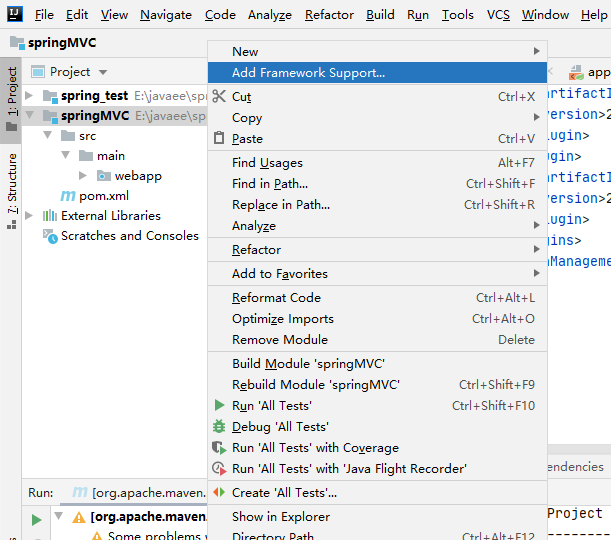Image resolution: width=611 pixels, height=540 pixels.
Task: Click the green Run 'All Tests' arrow icon
Action: (219, 405)
